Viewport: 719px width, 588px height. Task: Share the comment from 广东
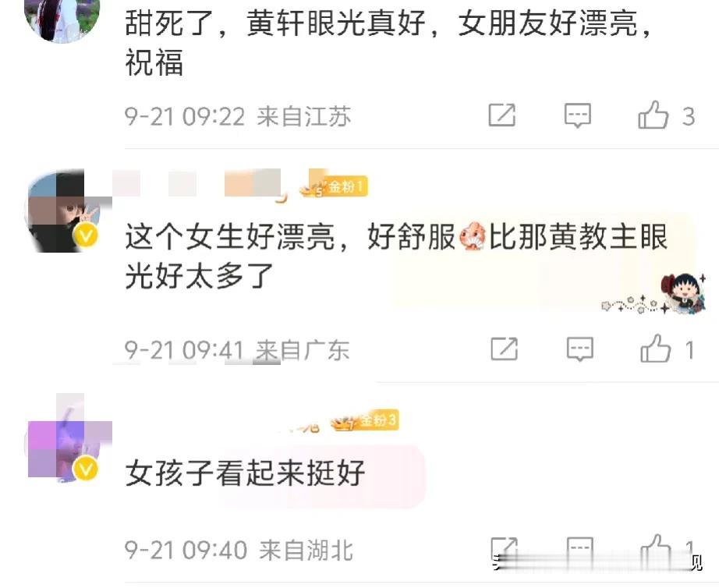click(x=504, y=349)
